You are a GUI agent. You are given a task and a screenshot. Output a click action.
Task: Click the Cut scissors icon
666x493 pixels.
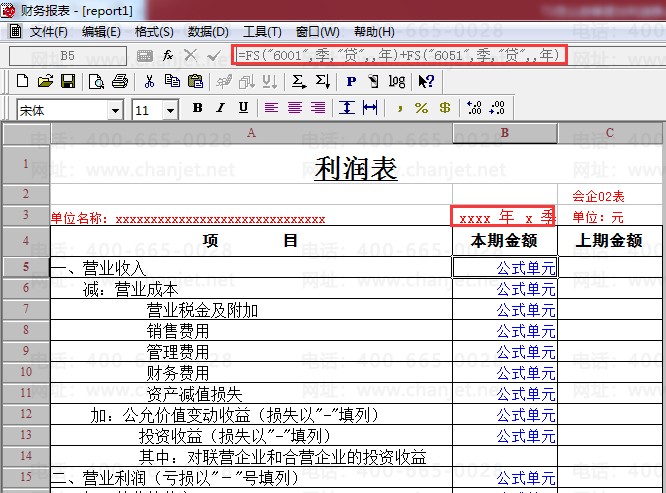(x=149, y=81)
